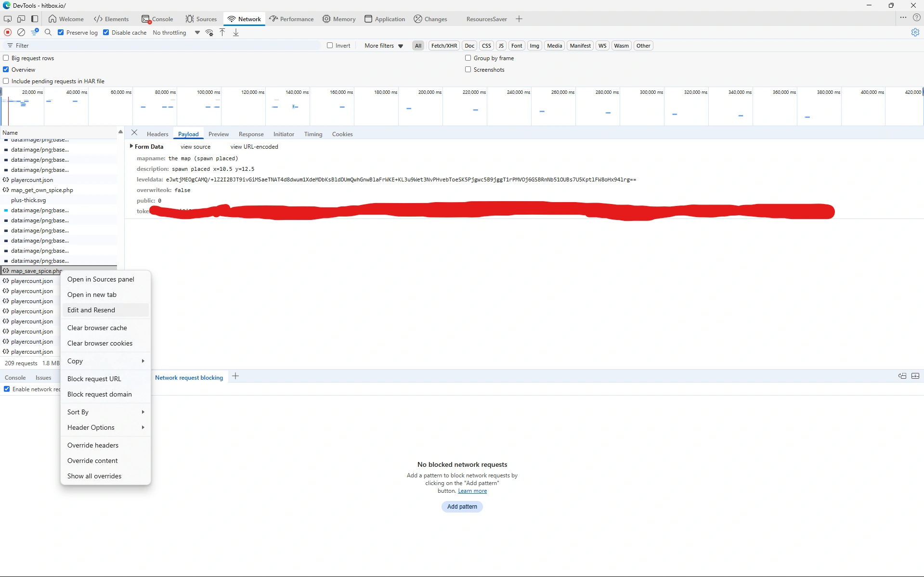Toggle the network filter funnel icon
Viewport: 924px width, 577px height.
click(35, 32)
